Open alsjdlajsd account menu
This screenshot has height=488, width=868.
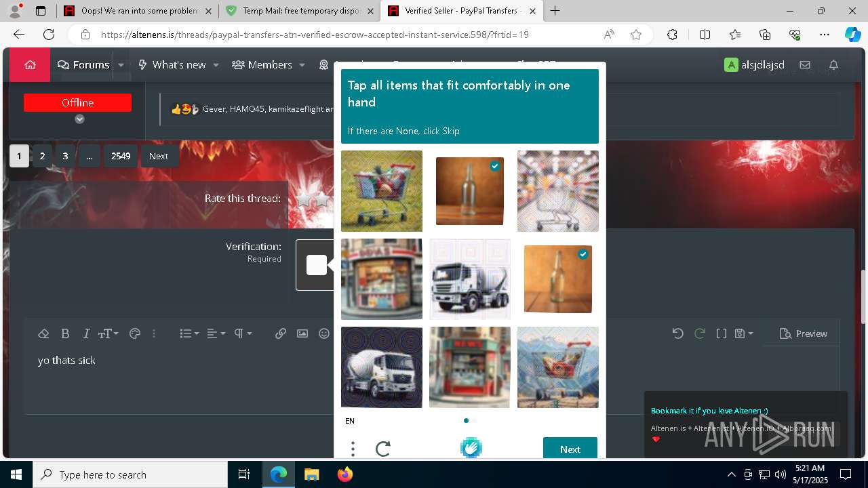[x=754, y=65]
